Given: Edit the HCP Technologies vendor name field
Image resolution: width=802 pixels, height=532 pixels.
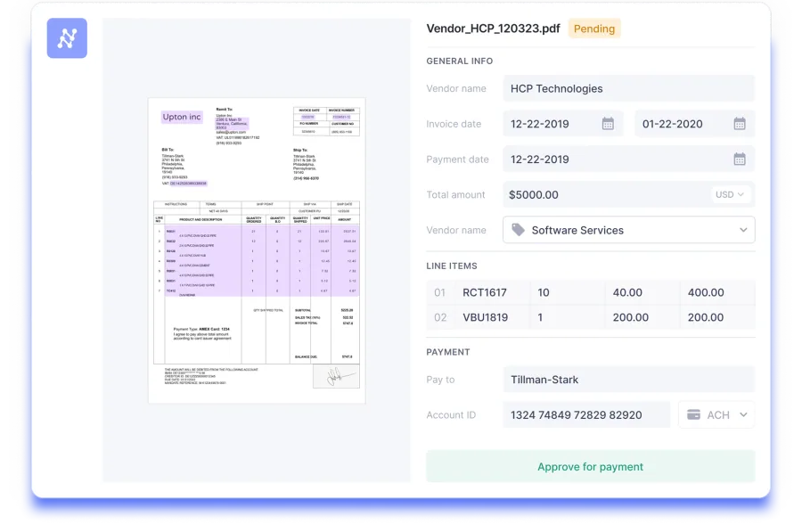Looking at the screenshot, I should click(628, 88).
